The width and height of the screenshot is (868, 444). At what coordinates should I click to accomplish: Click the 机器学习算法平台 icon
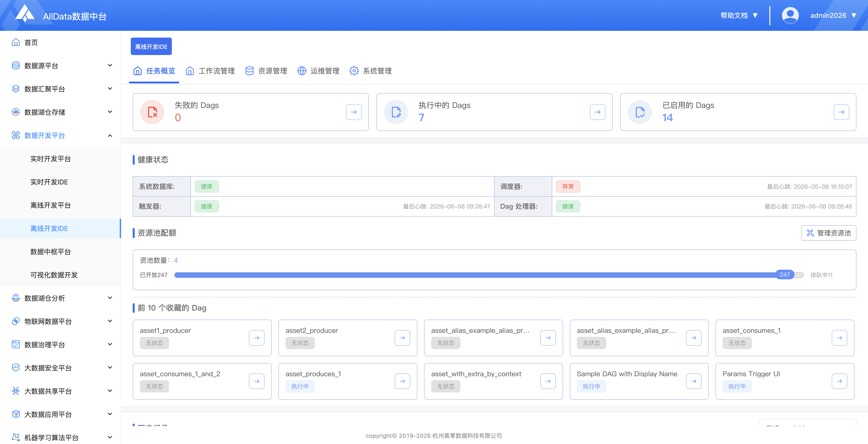click(x=15, y=438)
